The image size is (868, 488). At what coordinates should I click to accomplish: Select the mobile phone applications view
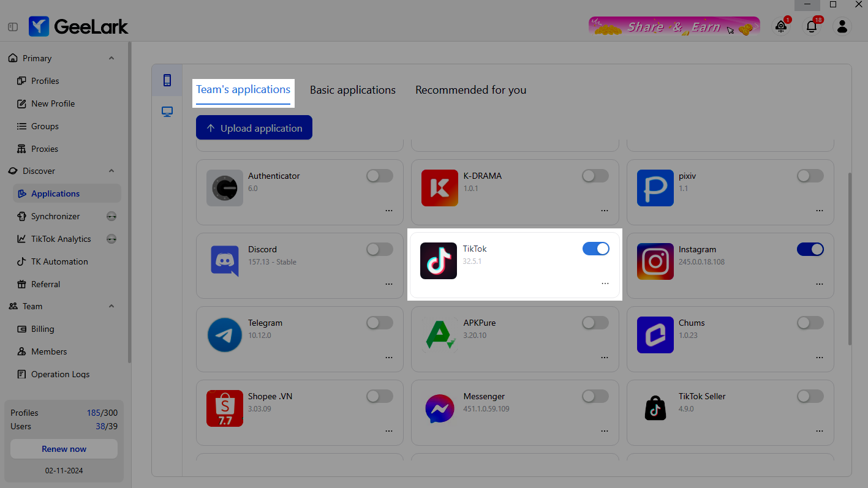(167, 80)
